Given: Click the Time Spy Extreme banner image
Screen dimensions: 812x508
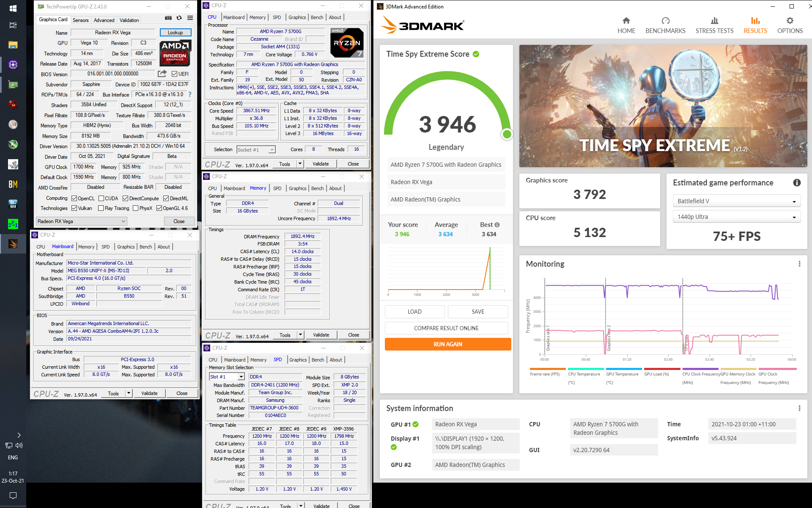Looking at the screenshot, I should click(663, 106).
